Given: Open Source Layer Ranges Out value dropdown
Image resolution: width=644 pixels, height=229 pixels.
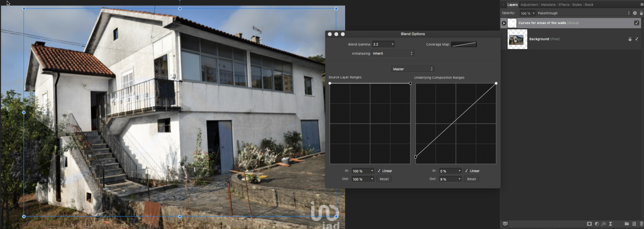Looking at the screenshot, I should [363, 179].
